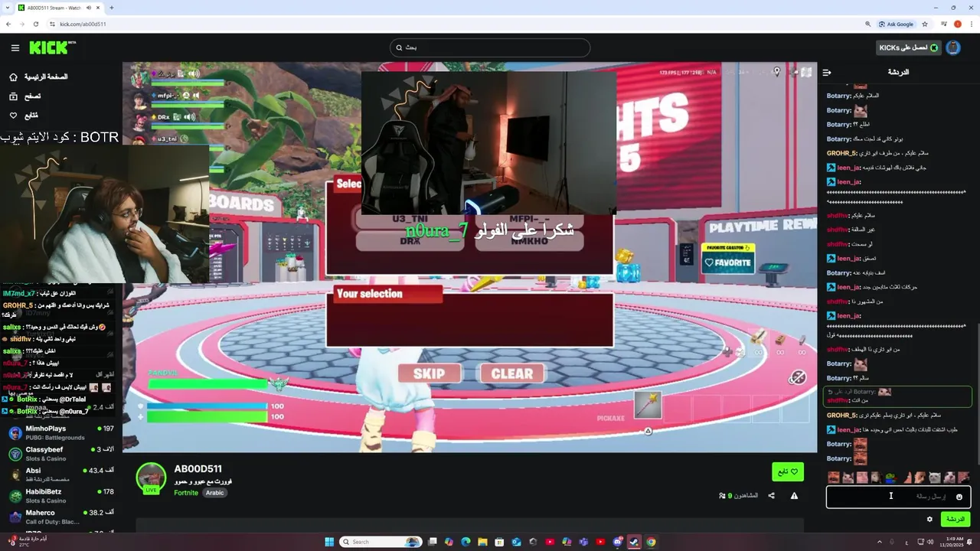
Task: Open HabibiBetz recommended channel
Action: pos(60,496)
